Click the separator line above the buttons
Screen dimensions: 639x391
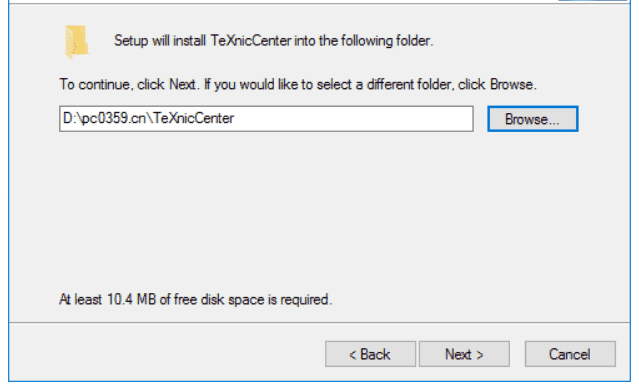(x=320, y=323)
